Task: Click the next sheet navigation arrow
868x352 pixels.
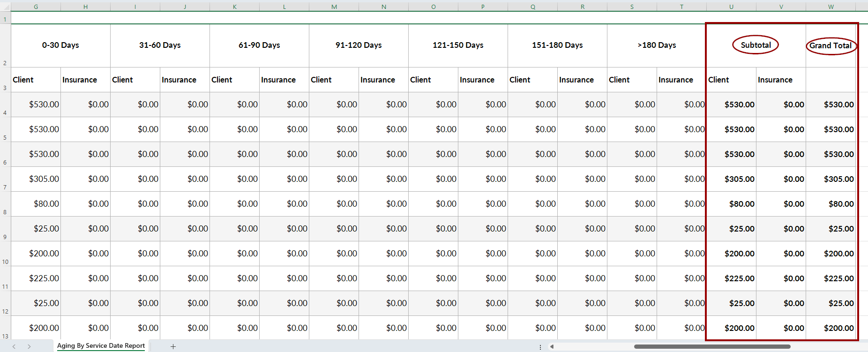Action: pos(29,346)
